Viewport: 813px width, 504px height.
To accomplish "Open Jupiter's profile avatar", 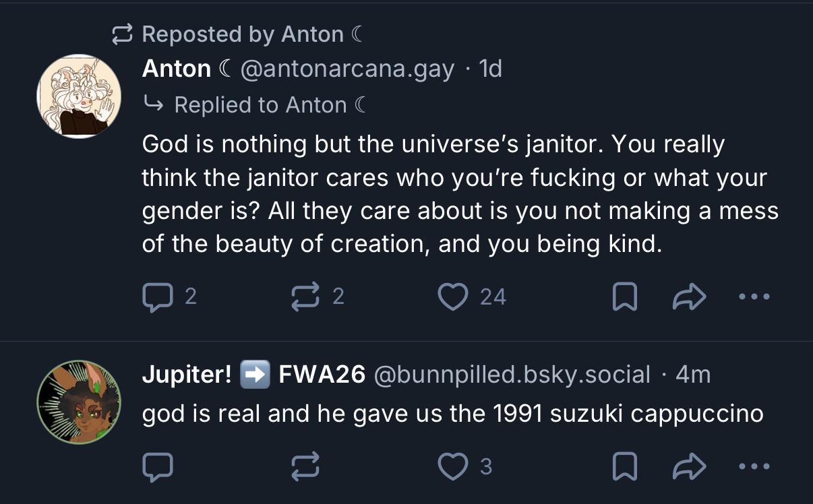I will click(79, 402).
